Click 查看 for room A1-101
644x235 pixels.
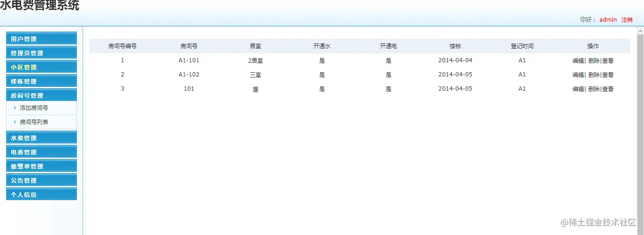click(608, 61)
